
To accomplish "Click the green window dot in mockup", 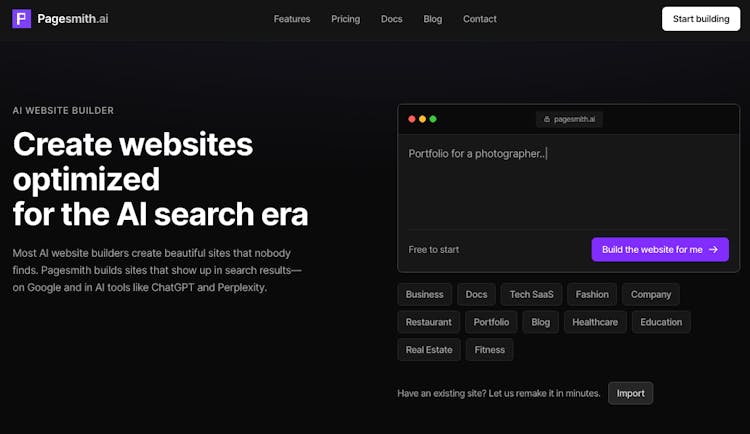I will point(433,119).
